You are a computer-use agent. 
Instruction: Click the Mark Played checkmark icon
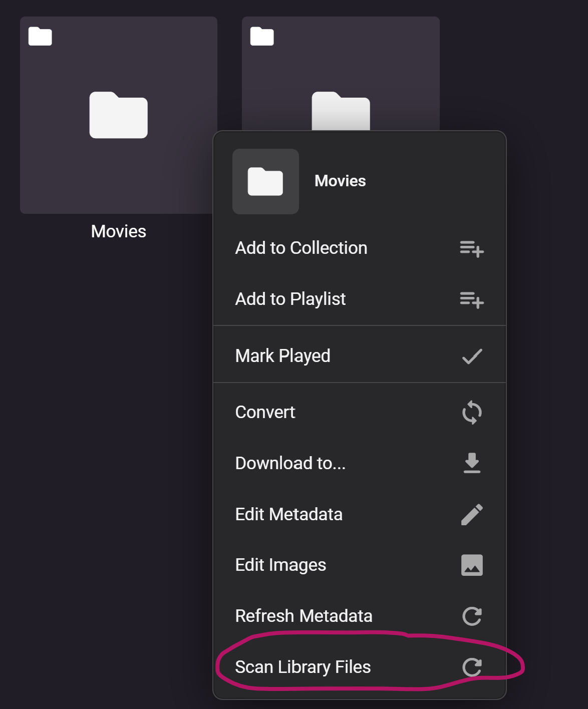(x=472, y=357)
